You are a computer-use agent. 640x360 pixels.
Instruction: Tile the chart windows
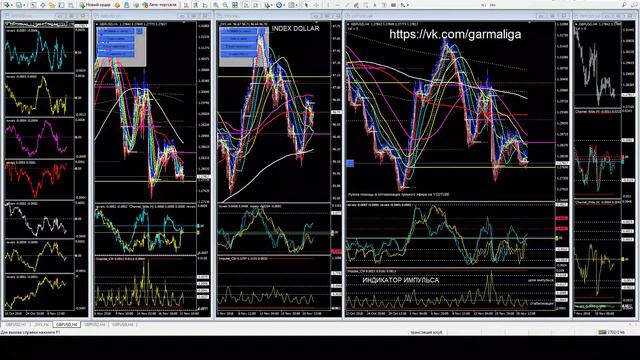[235, 5]
